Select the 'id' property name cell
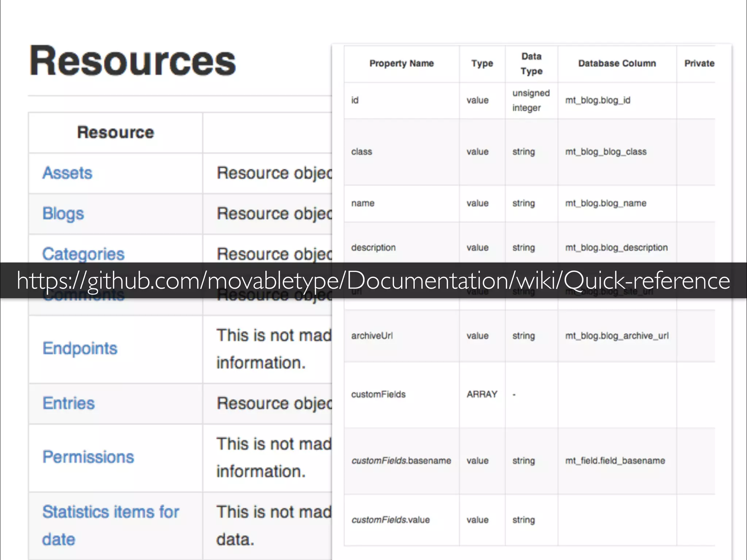The image size is (747, 560). point(402,100)
